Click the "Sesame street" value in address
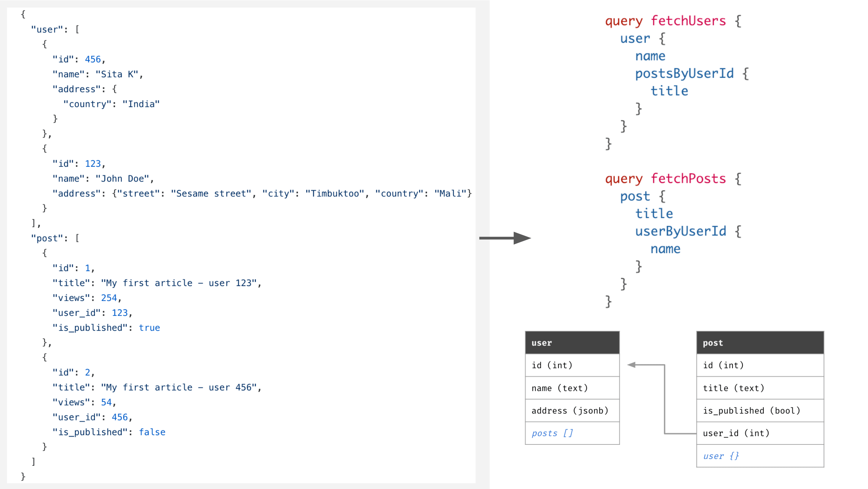Image resolution: width=868 pixels, height=489 pixels. [x=211, y=194]
